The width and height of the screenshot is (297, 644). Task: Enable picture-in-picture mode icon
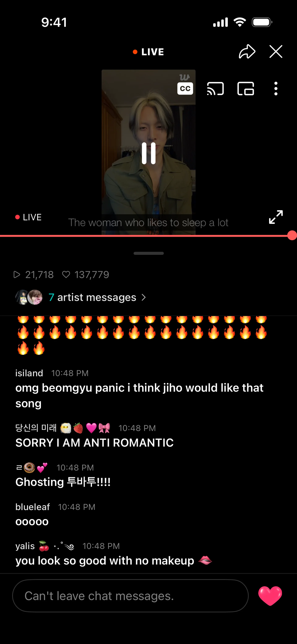[x=245, y=89]
